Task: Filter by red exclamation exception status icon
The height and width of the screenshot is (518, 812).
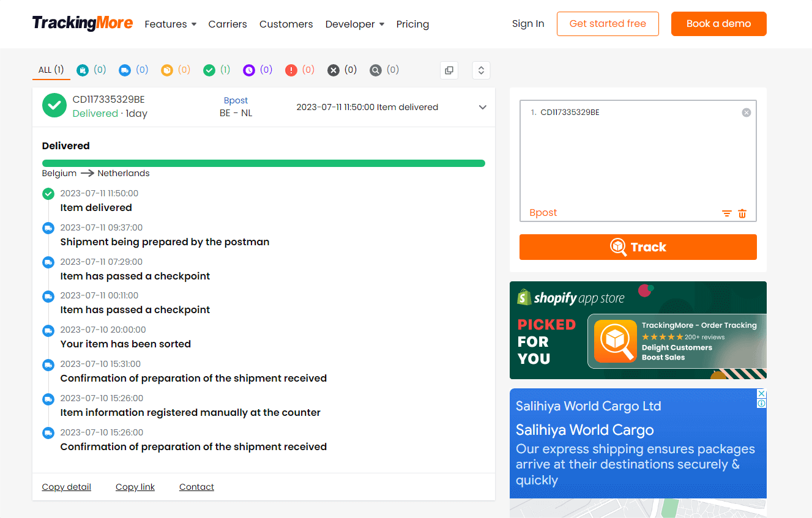Action: tap(292, 70)
